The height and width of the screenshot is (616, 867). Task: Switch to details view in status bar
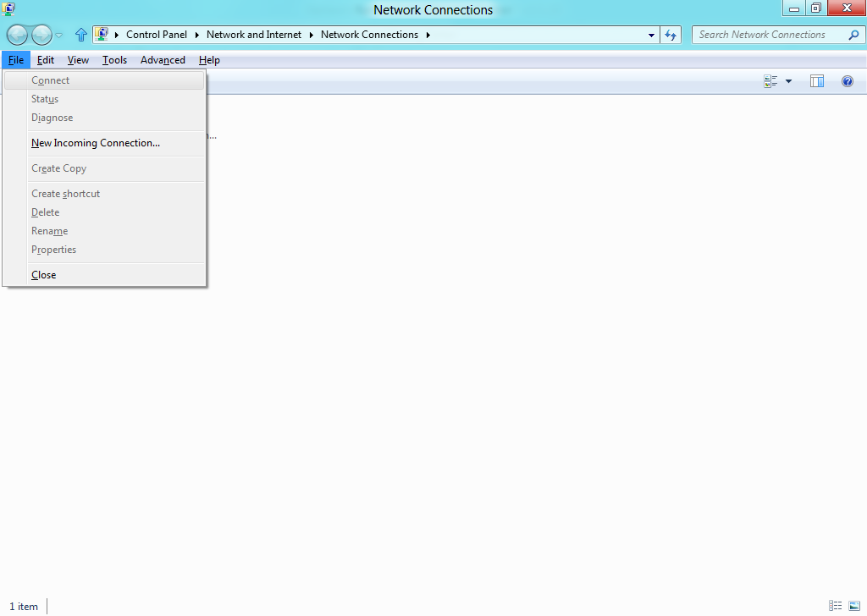pyautogui.click(x=835, y=606)
